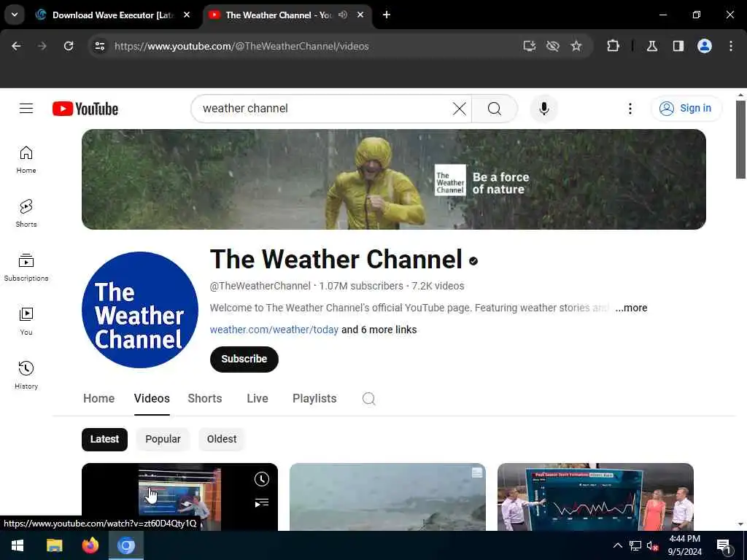Viewport: 747px width, 560px height.
Task: Open Home in the sidebar
Action: 26,160
